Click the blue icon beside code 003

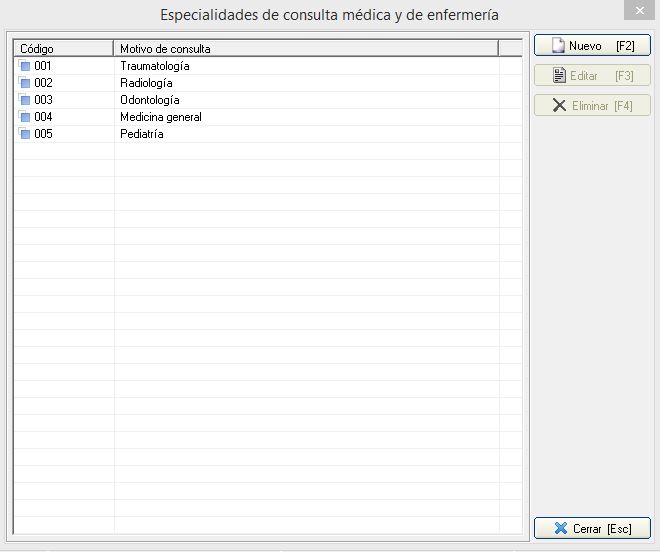pos(25,100)
